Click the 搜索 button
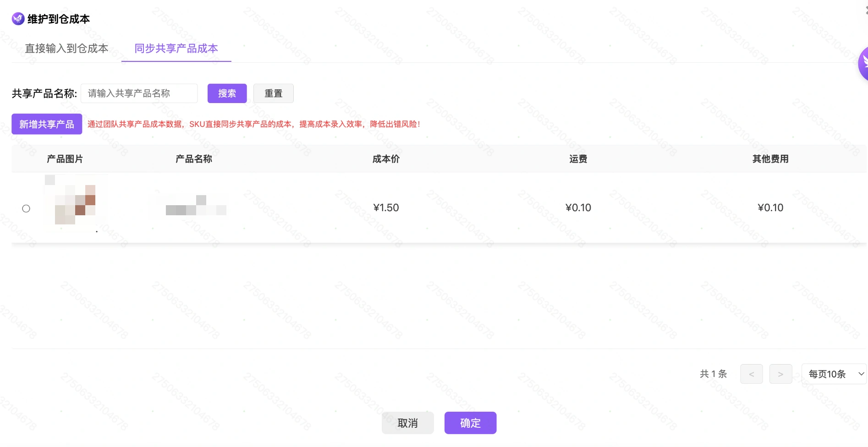The image size is (868, 447). pyautogui.click(x=227, y=93)
